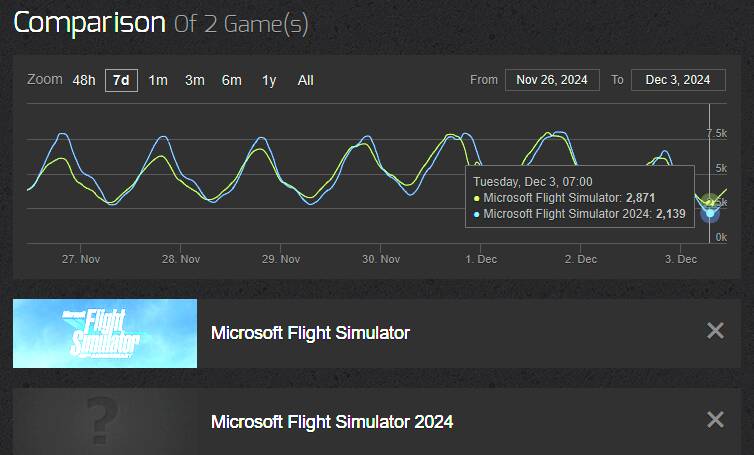Set chart zoom to 48h

pos(84,80)
